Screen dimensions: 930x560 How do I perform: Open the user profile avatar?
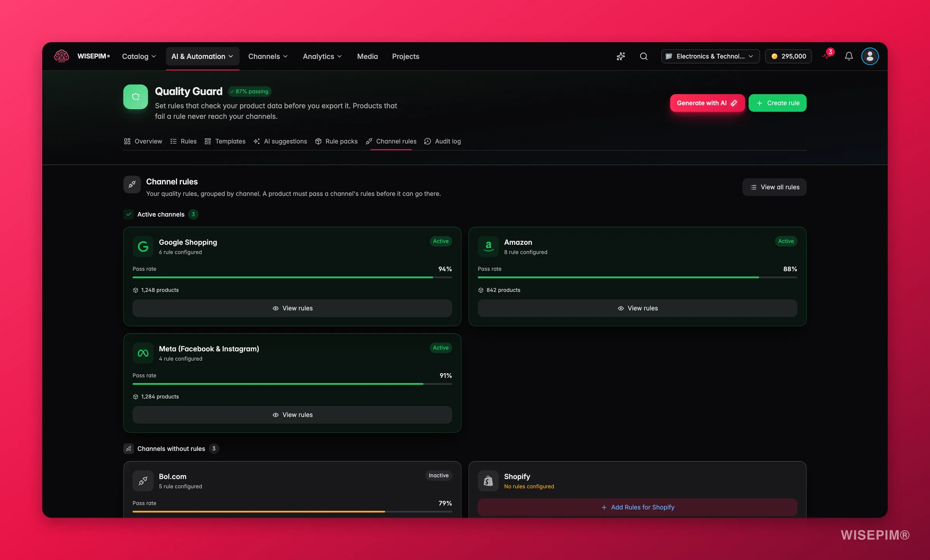[x=870, y=56]
